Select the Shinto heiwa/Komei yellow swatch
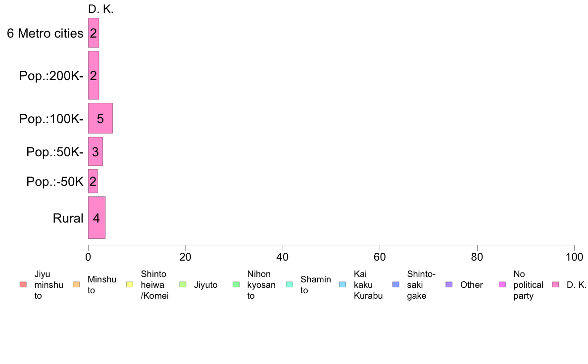Image resolution: width=588 pixels, height=364 pixels. (130, 284)
